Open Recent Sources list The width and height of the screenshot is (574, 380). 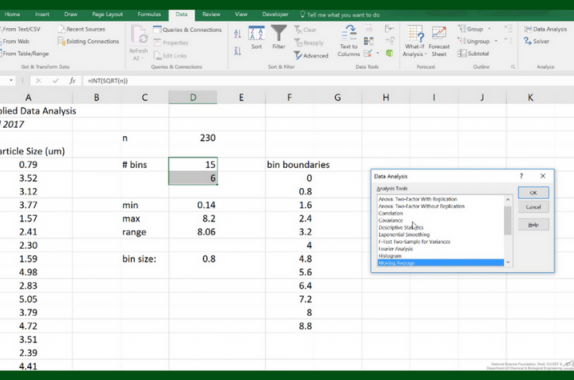pos(82,29)
